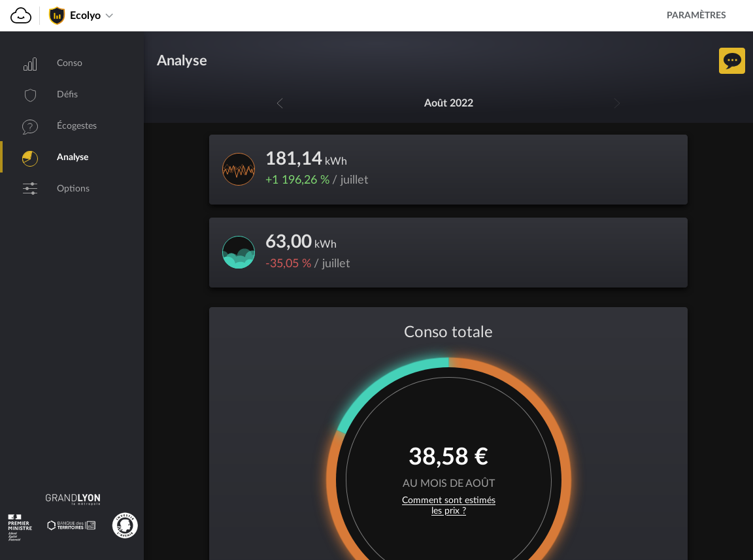
Task: Click the Écogestes question bubble icon
Action: 30,127
